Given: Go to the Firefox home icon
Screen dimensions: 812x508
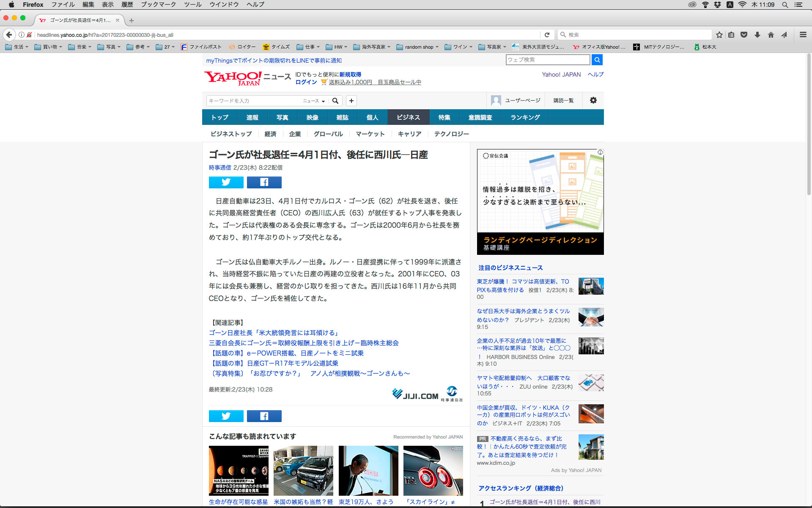Looking at the screenshot, I should coord(771,35).
